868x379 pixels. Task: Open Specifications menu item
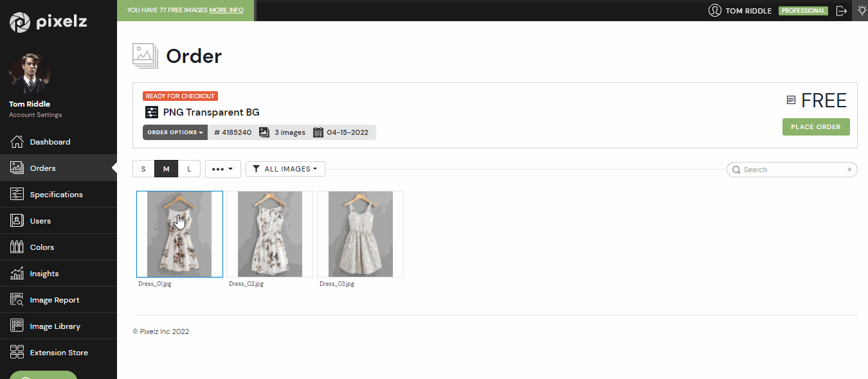pyautogui.click(x=59, y=194)
